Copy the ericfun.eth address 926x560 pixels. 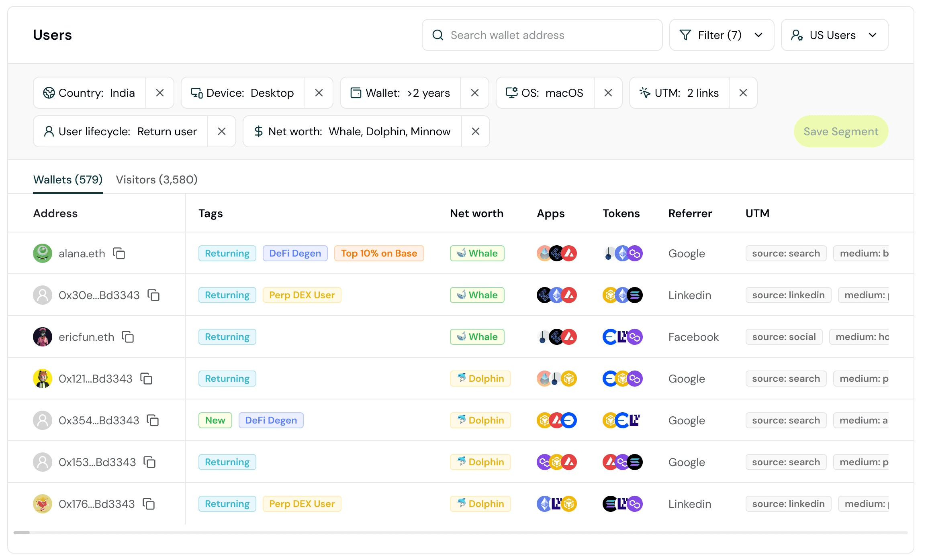point(128,337)
